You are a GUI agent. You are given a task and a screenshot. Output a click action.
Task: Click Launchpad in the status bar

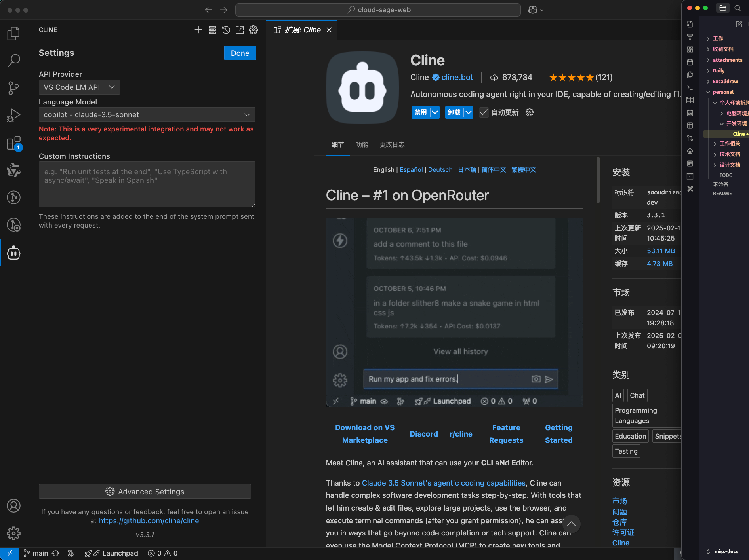111,553
